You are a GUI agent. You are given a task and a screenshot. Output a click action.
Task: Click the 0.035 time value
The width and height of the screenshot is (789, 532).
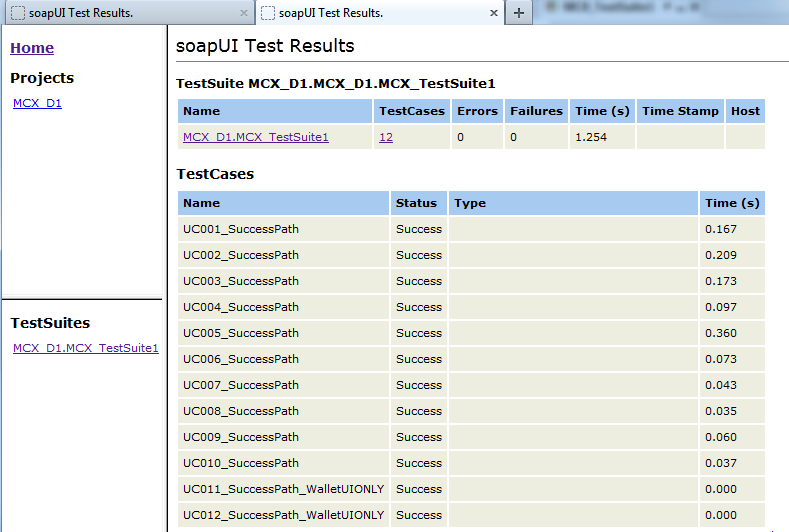(721, 411)
